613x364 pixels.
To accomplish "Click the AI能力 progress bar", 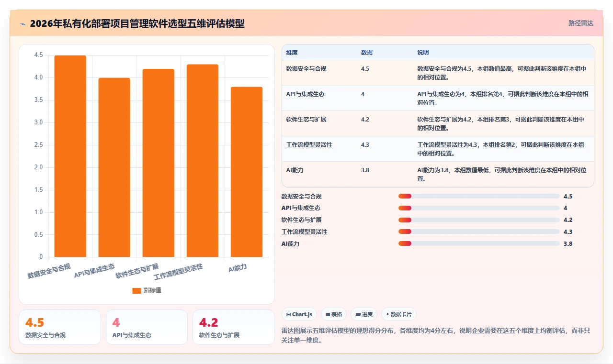I will pyautogui.click(x=479, y=243).
